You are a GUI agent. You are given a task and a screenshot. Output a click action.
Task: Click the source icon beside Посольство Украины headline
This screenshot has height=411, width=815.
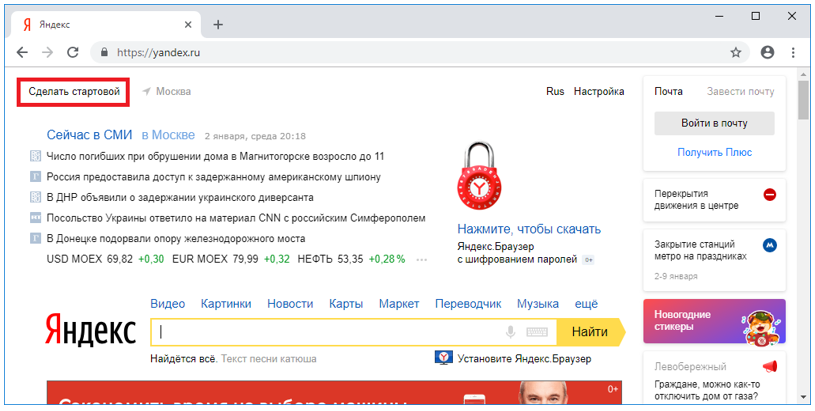35,218
